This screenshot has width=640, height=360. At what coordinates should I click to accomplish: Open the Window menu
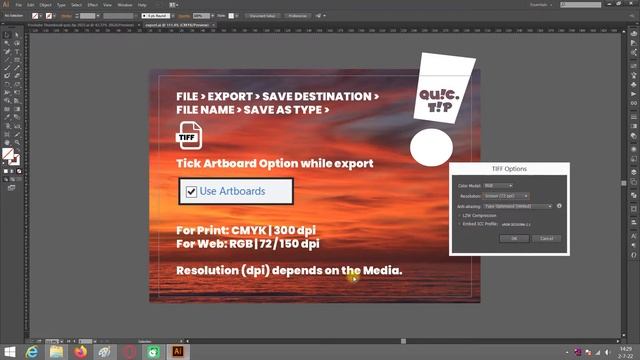tap(124, 5)
